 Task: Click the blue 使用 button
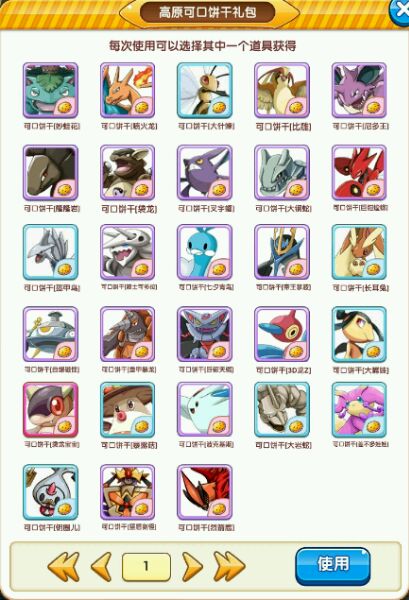point(333,566)
